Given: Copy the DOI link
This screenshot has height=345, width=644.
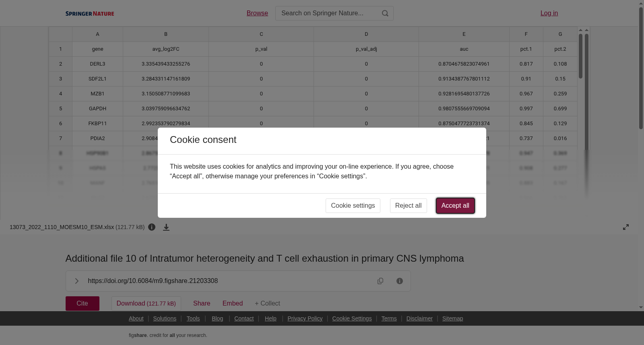Looking at the screenshot, I should [380, 281].
